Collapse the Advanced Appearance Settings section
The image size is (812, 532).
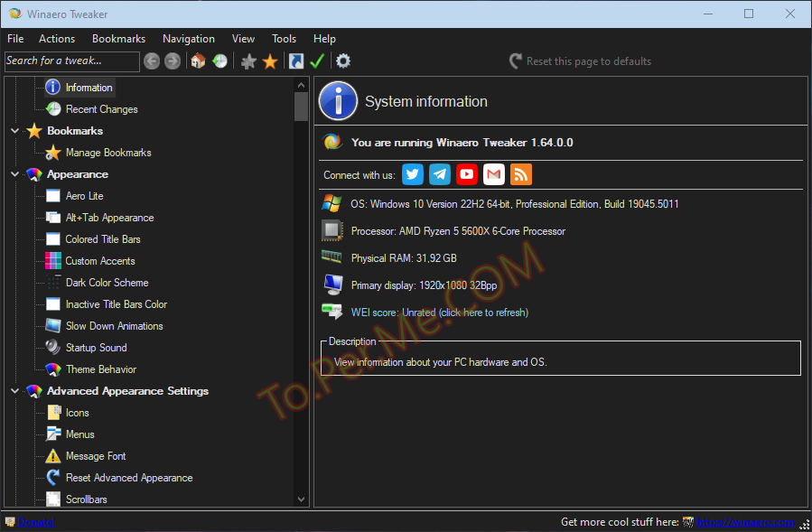coord(15,391)
